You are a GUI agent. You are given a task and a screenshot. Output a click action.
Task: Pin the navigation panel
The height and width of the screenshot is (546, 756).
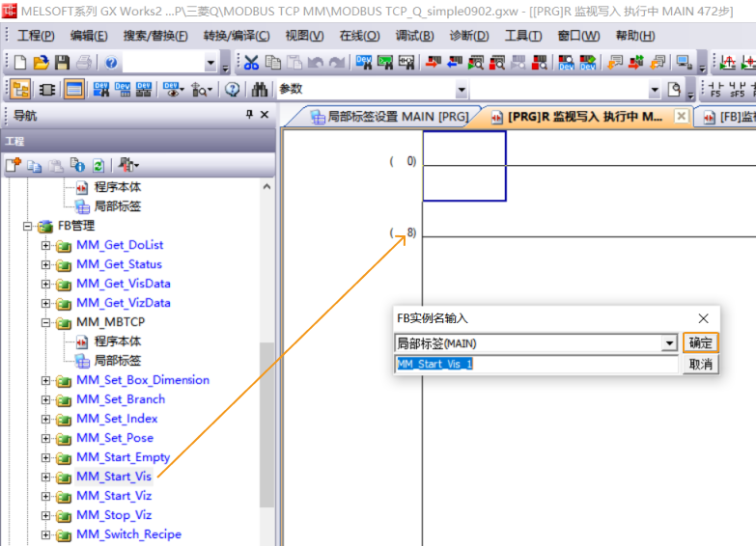click(x=249, y=115)
